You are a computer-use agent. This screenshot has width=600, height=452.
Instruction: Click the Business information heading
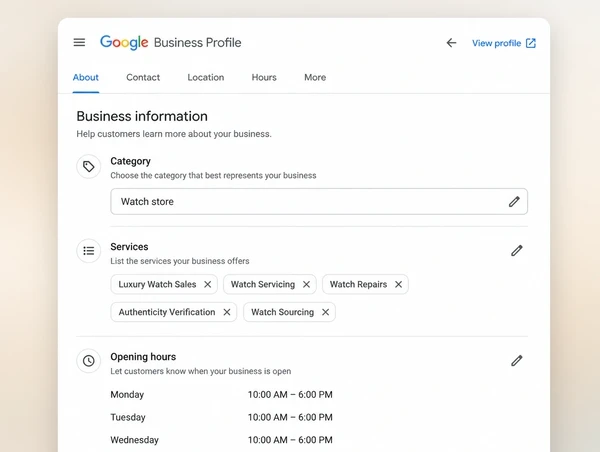tap(142, 116)
